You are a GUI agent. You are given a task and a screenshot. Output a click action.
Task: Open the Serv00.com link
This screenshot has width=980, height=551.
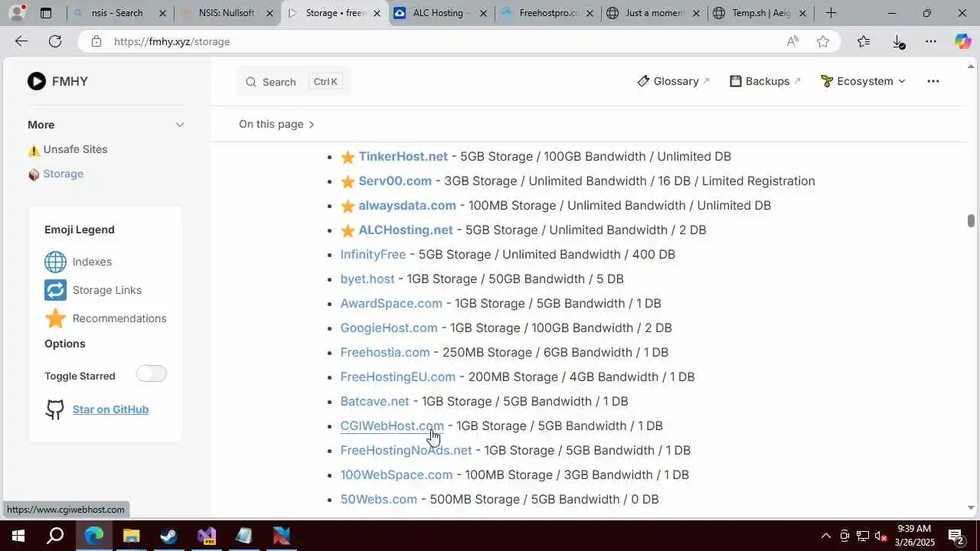(x=395, y=181)
